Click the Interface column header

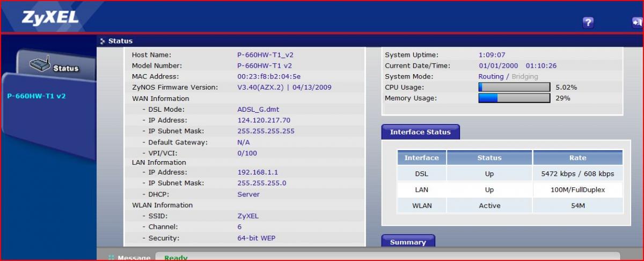click(421, 158)
